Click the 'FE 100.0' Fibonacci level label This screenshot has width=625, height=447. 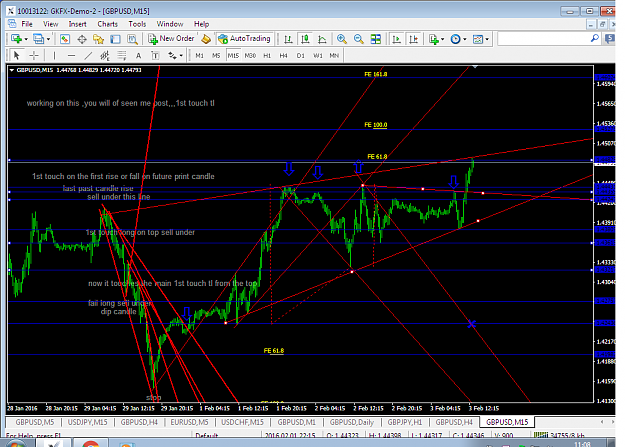375,125
